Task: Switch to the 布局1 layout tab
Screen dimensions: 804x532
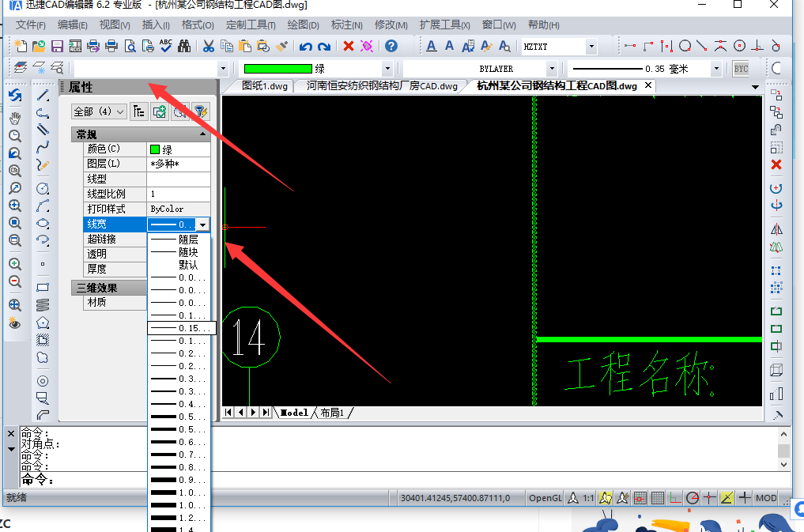Action: (332, 413)
